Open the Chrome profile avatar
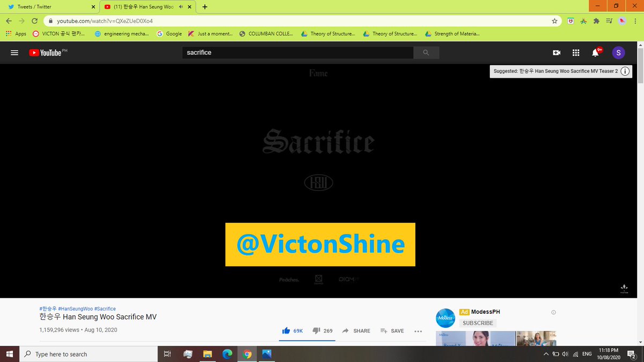This screenshot has height=362, width=644. click(x=622, y=21)
